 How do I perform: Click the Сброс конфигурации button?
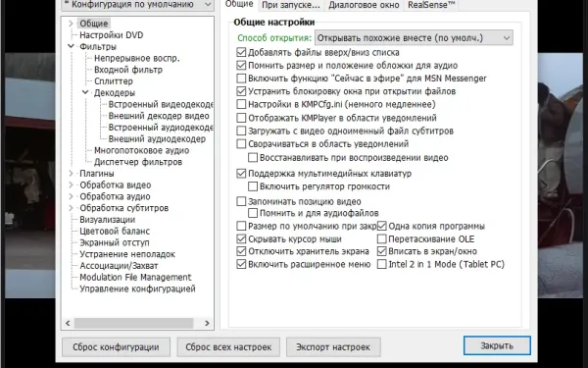[x=116, y=347]
